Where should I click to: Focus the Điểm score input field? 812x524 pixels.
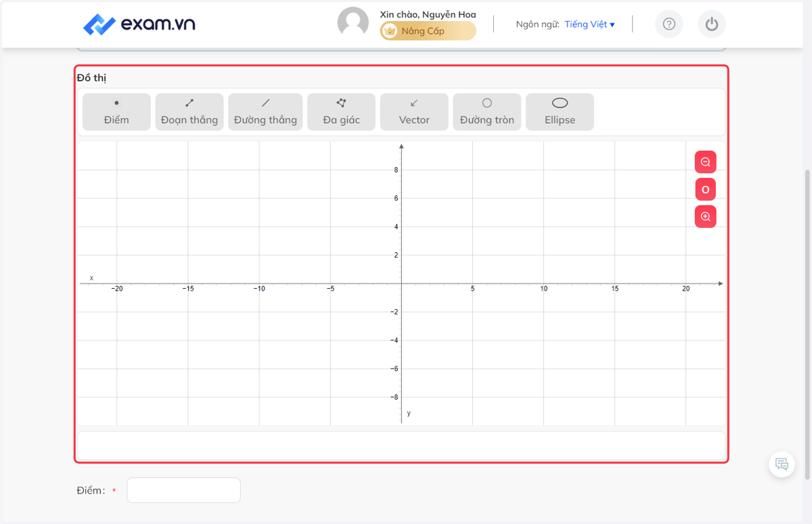coord(183,490)
